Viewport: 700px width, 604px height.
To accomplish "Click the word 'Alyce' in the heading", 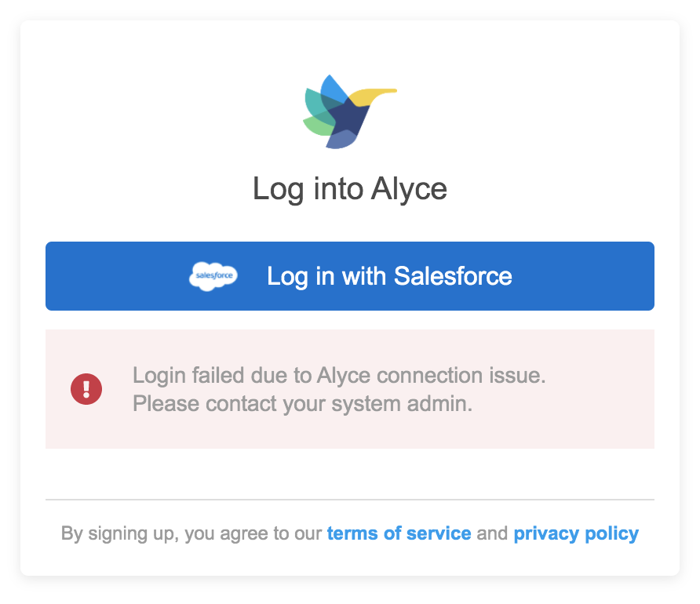I will (409, 189).
